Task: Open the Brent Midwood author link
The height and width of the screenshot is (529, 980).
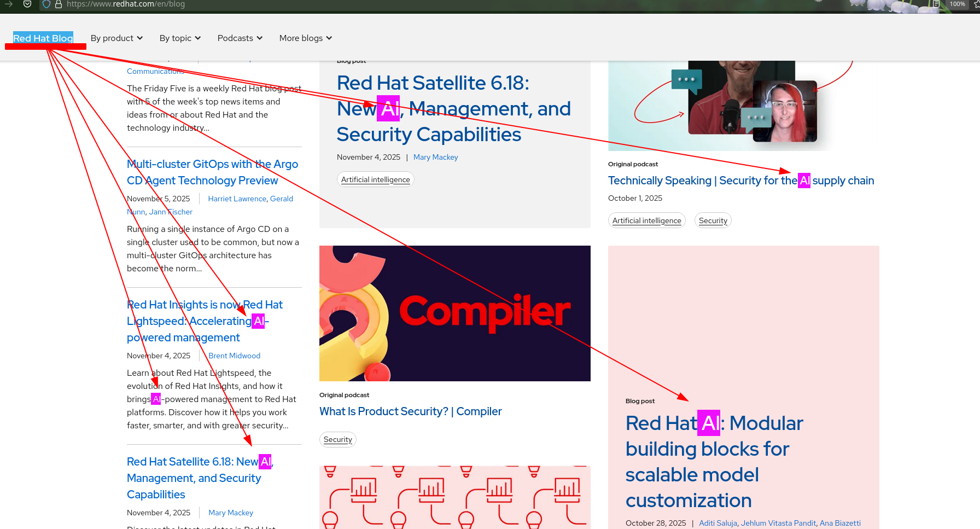Action: 234,356
